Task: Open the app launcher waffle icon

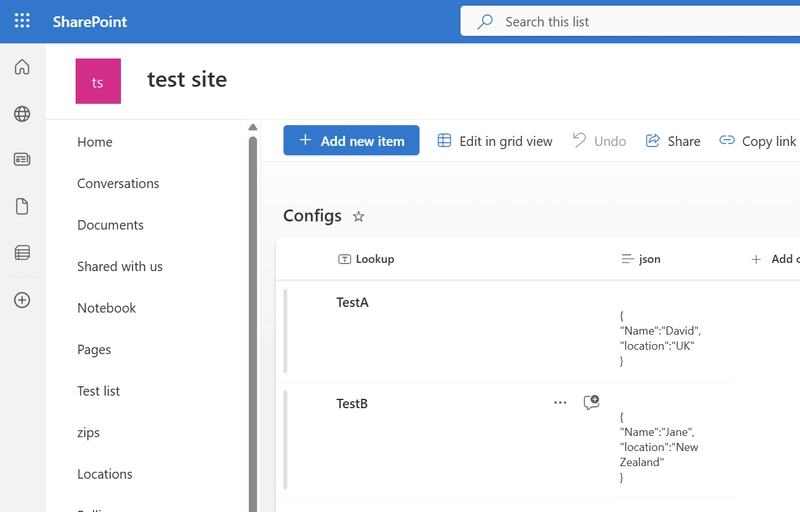Action: [22, 21]
